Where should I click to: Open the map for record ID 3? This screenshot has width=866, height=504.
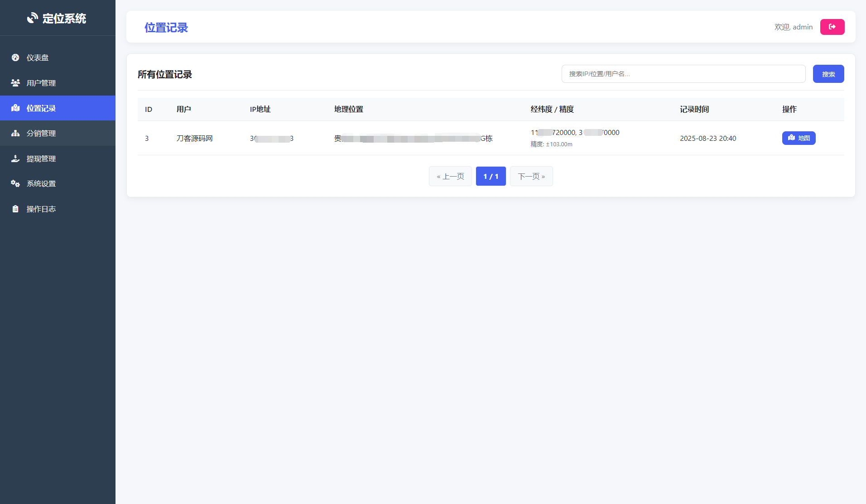click(x=799, y=138)
